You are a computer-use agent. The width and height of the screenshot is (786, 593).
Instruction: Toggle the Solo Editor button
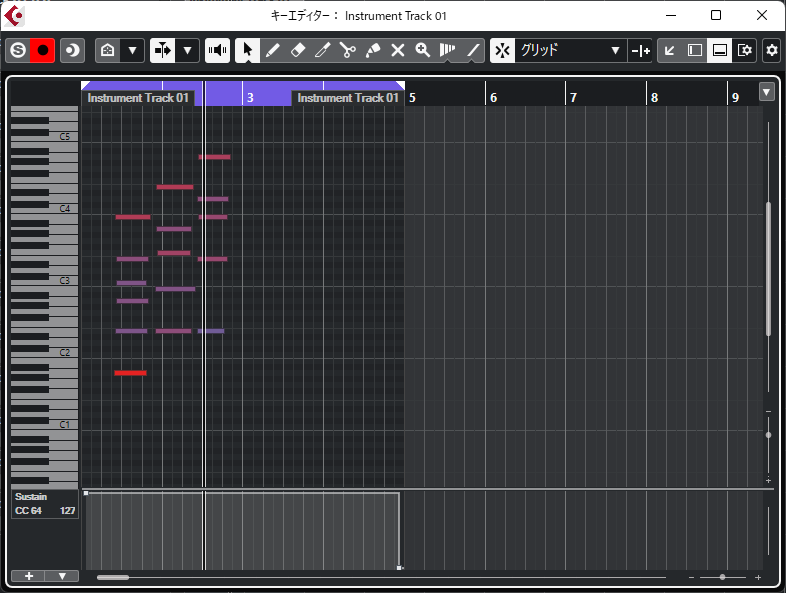click(x=18, y=50)
